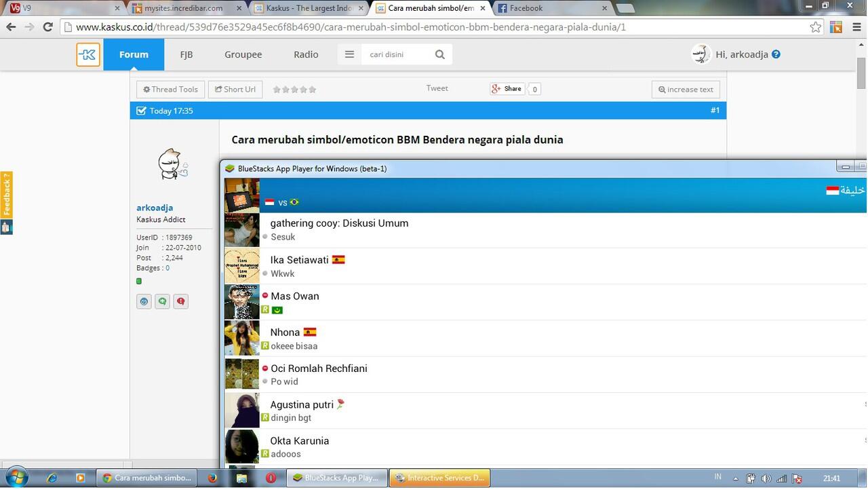Launch Internet Explorer from taskbar
The image size is (868, 490).
pos(52,478)
